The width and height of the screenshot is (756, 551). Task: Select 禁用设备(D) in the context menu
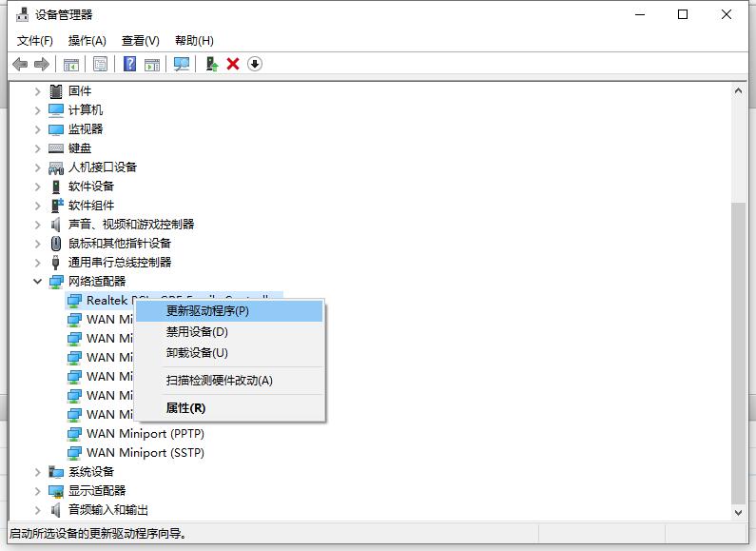click(x=197, y=332)
